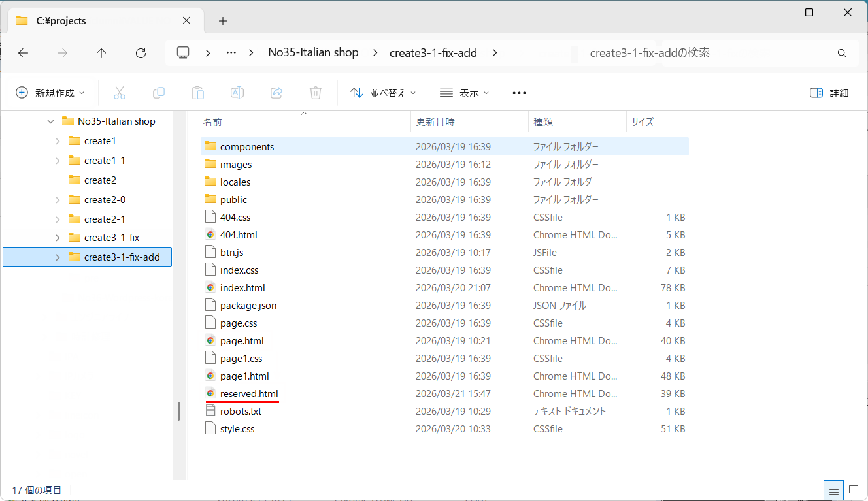This screenshot has height=501, width=868.
Task: Go back to previous folder
Action: 24,53
